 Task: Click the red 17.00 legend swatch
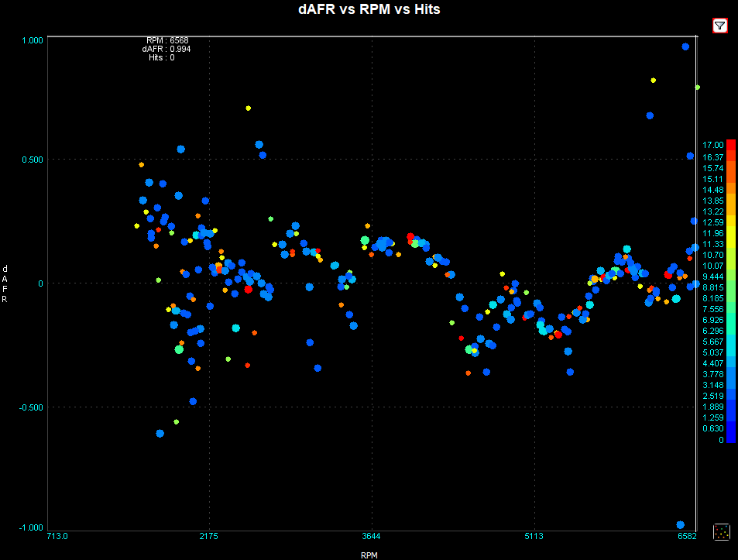pyautogui.click(x=730, y=145)
